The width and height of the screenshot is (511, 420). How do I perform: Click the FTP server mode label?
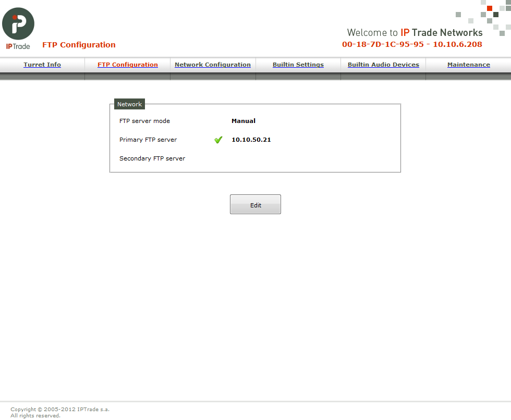click(x=145, y=121)
